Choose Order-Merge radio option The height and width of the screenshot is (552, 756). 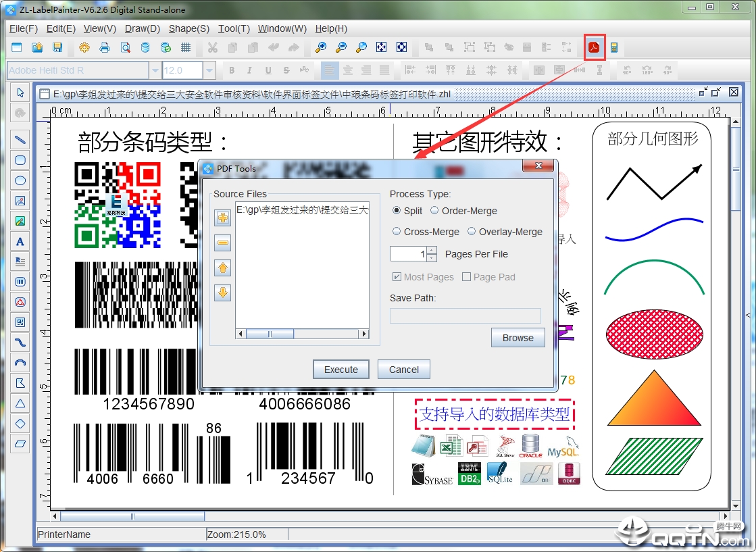click(x=434, y=211)
